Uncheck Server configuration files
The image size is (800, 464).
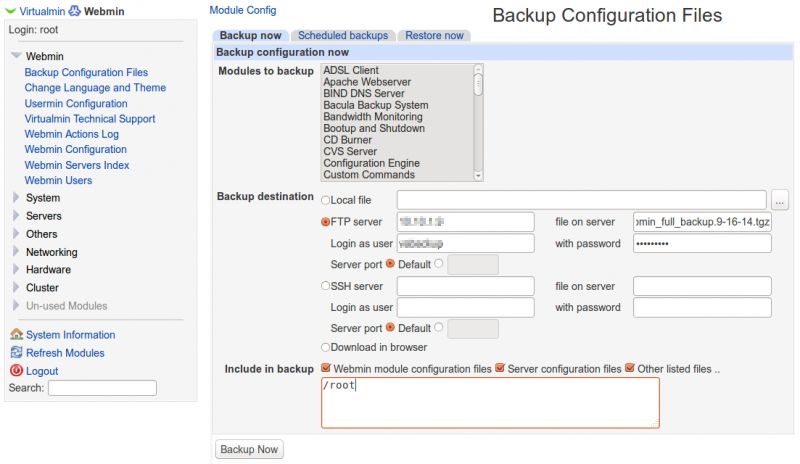point(500,368)
